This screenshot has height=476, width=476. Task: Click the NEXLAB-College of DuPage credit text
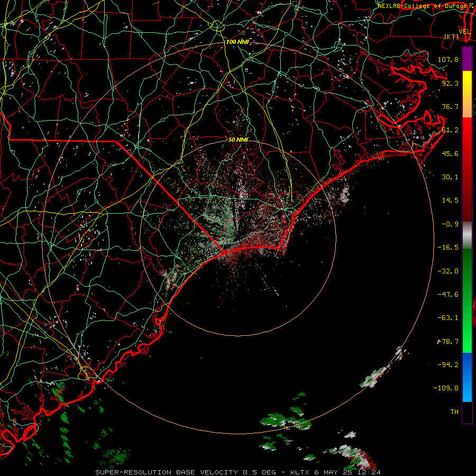click(x=425, y=6)
